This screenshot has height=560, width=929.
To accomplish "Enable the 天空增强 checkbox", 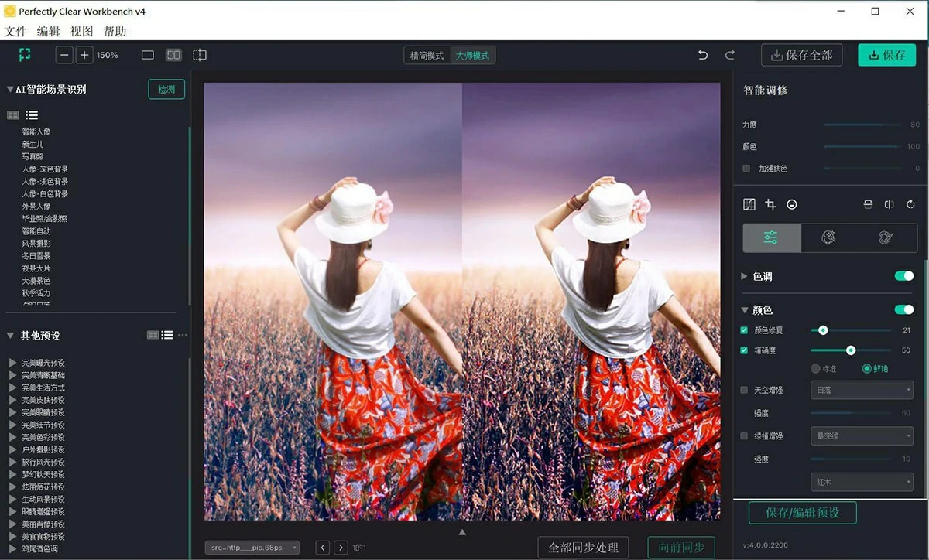I will (745, 390).
